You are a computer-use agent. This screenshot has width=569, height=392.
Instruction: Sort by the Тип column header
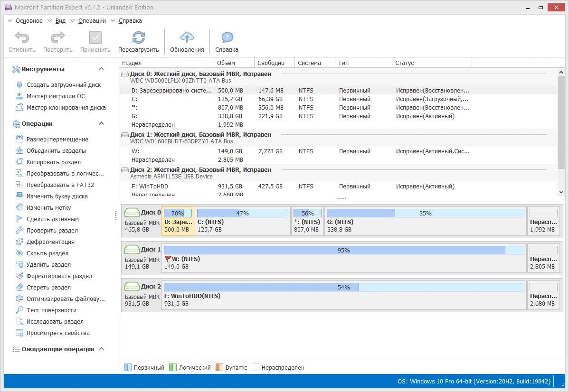[364, 63]
